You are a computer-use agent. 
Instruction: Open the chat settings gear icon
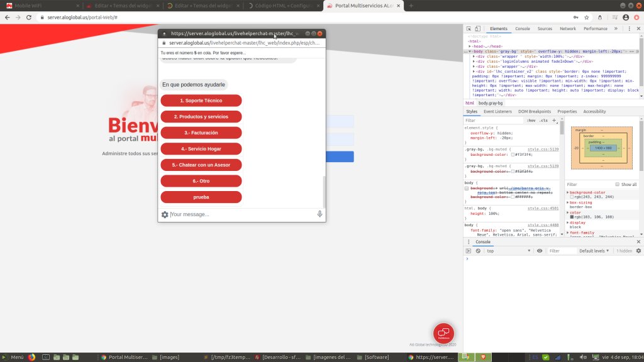165,214
